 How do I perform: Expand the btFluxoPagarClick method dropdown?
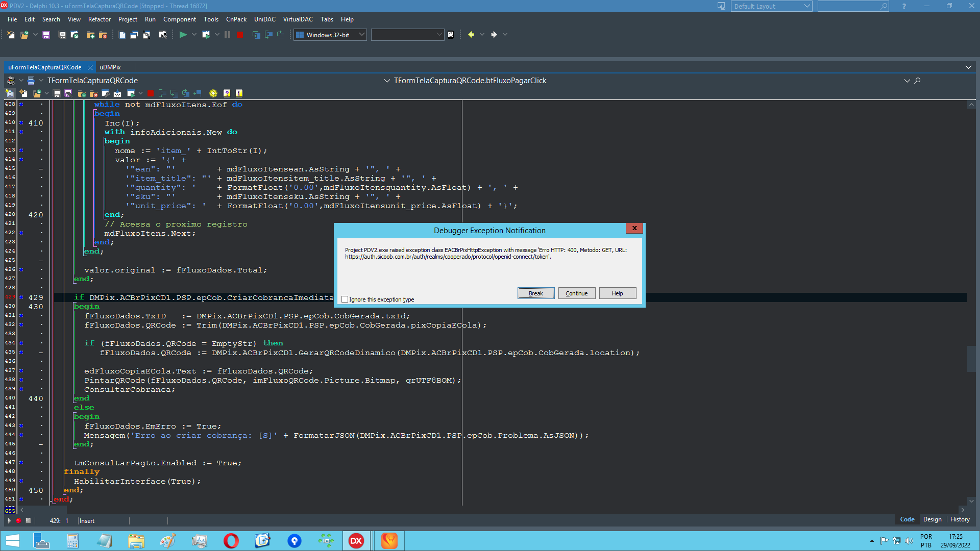907,81
